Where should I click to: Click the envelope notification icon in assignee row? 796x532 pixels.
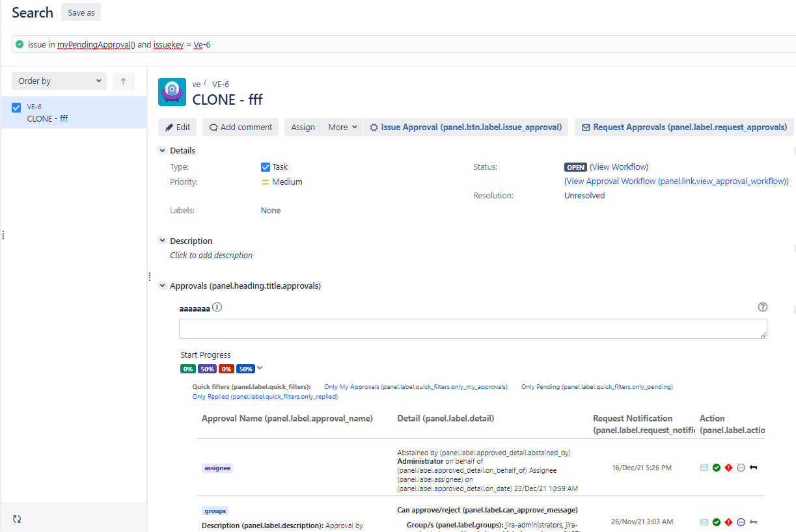tap(704, 468)
